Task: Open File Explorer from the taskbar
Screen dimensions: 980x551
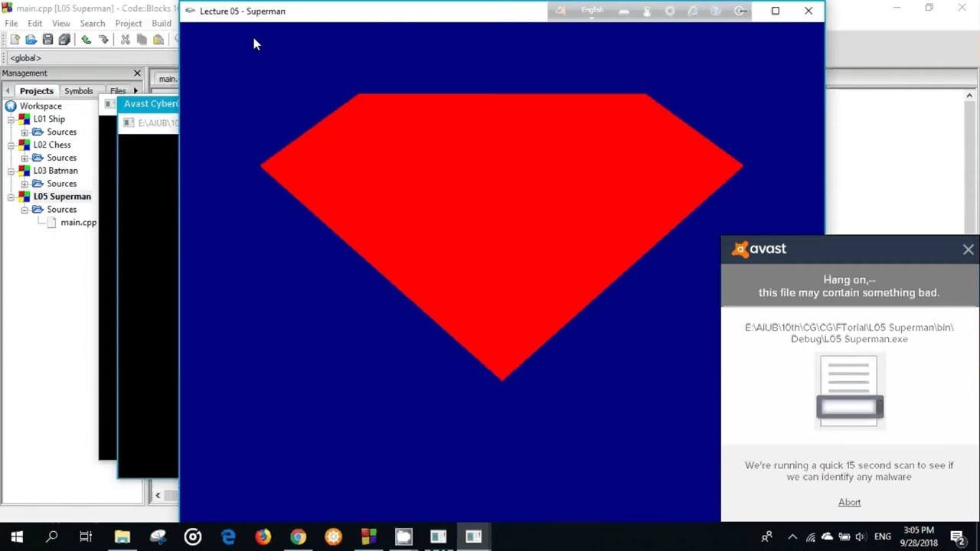Action: point(122,536)
